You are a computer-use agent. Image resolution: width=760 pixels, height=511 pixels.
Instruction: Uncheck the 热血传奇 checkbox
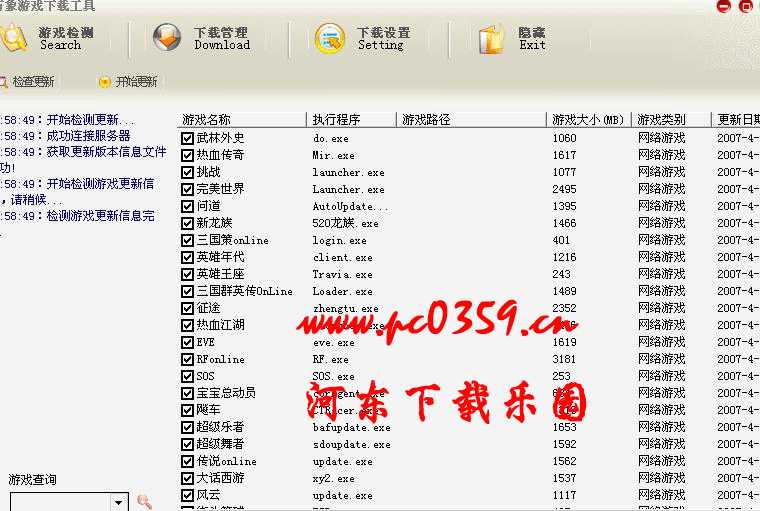point(187,155)
